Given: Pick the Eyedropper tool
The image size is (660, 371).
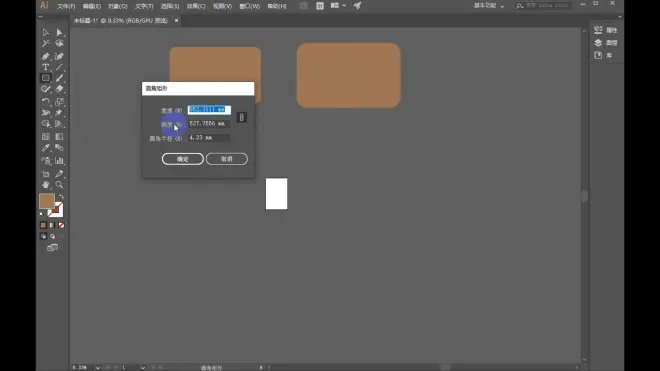Looking at the screenshot, I should click(45, 148).
